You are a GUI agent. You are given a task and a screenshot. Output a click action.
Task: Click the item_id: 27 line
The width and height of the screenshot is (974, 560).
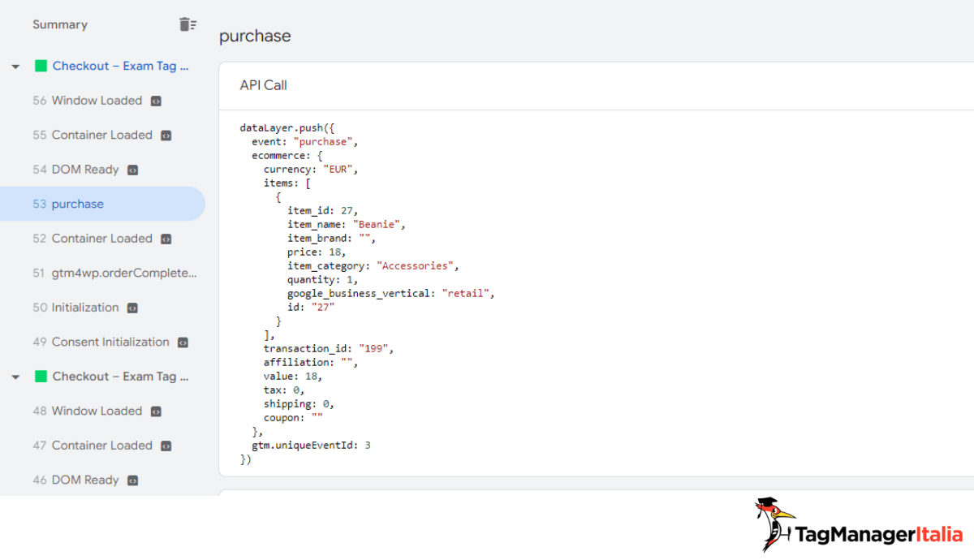(x=323, y=210)
